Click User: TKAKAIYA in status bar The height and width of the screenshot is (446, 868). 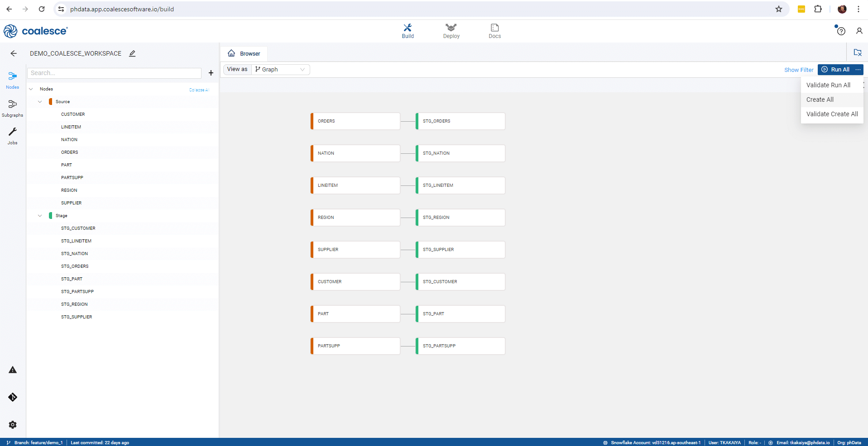(x=724, y=442)
